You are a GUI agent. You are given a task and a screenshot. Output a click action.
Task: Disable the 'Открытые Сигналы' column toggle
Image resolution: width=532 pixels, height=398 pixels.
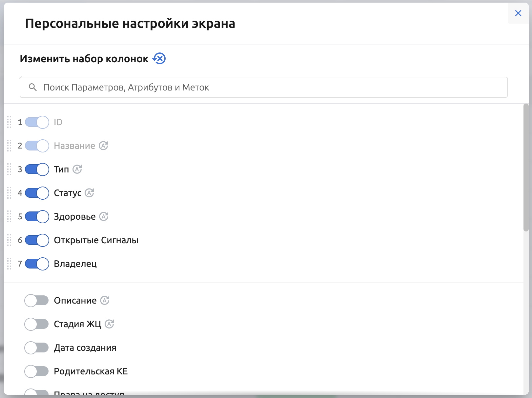click(36, 240)
